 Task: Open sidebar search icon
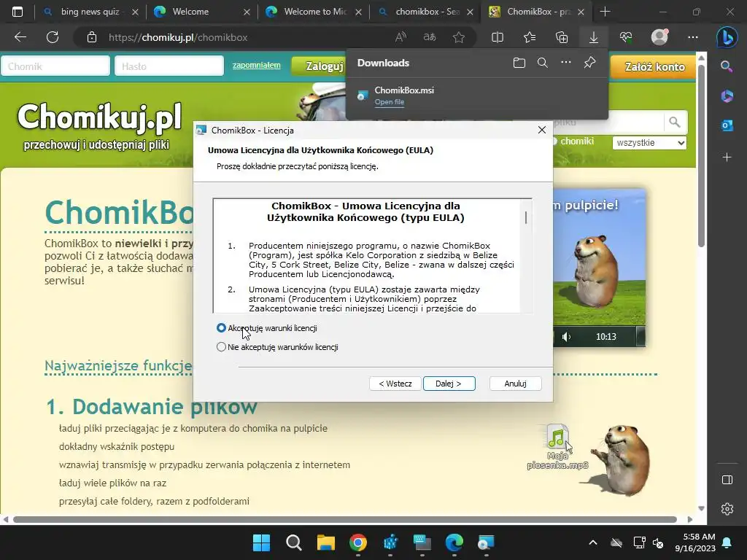point(727,66)
